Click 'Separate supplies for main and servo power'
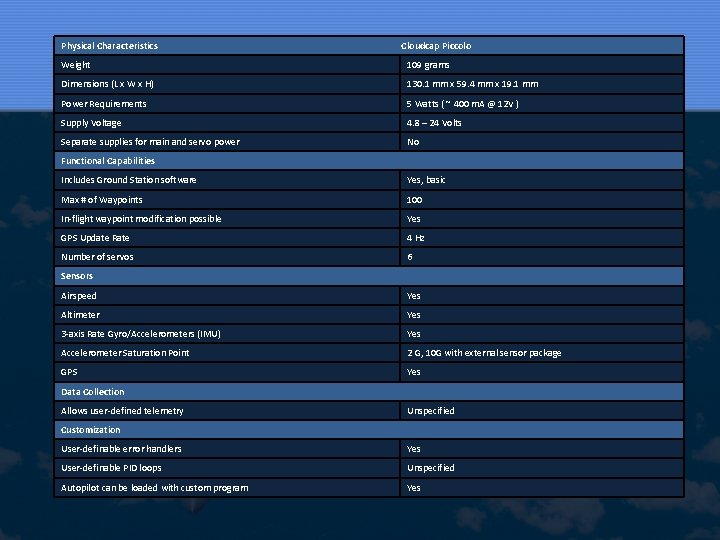The height and width of the screenshot is (540, 720). coord(150,142)
